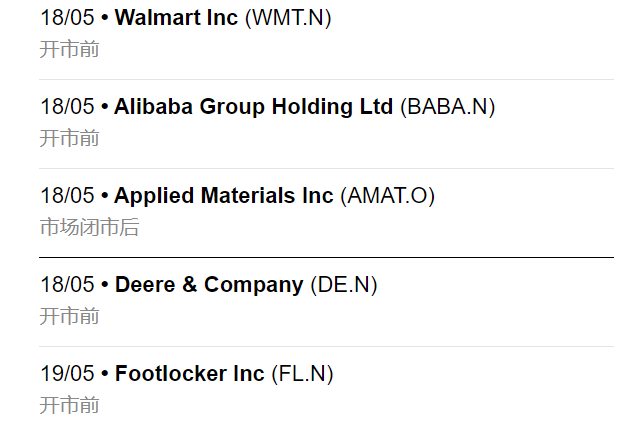Viewport: 625px width, 431px height.
Task: Click 开市前 label under Footlocker Inc
Action: (69, 405)
